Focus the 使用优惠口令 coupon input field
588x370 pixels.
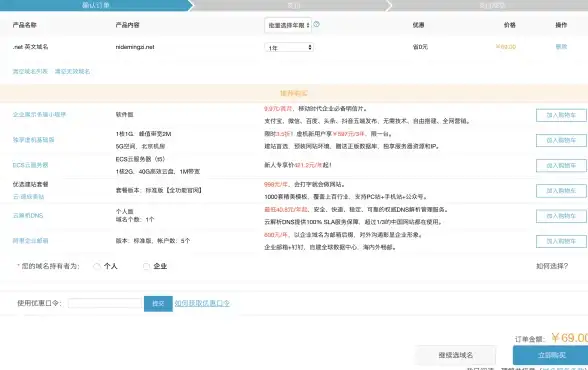(105, 303)
